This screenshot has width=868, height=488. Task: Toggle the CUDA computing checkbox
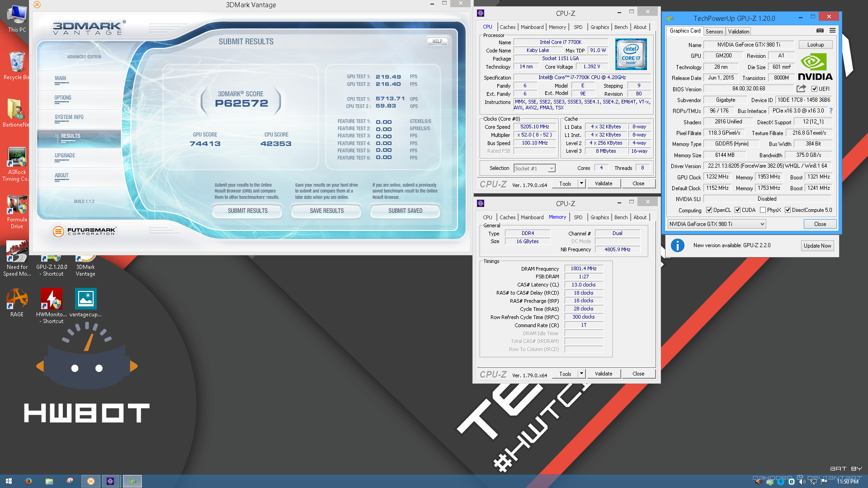click(737, 210)
